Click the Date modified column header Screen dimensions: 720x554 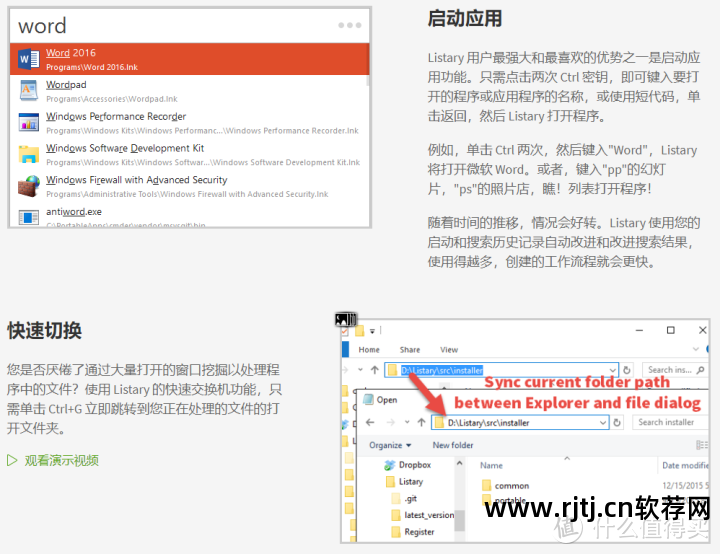pyautogui.click(x=685, y=465)
